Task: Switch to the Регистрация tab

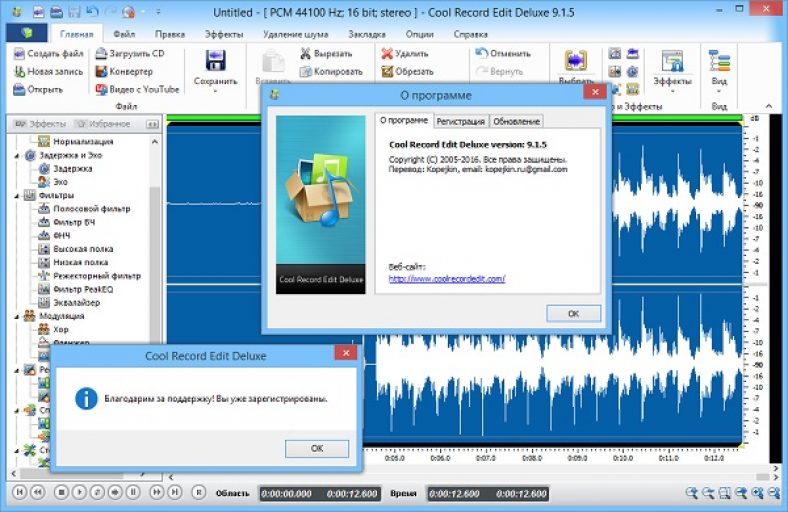Action: click(x=461, y=121)
